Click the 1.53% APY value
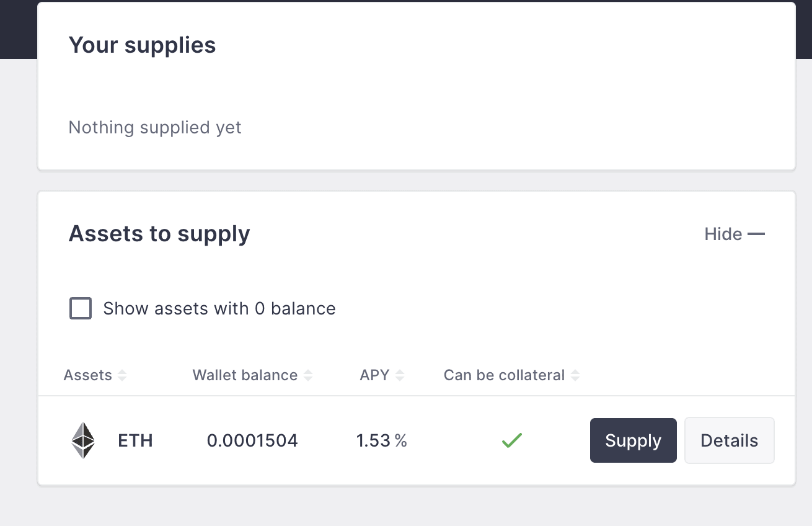Image resolution: width=812 pixels, height=526 pixels. (x=381, y=440)
